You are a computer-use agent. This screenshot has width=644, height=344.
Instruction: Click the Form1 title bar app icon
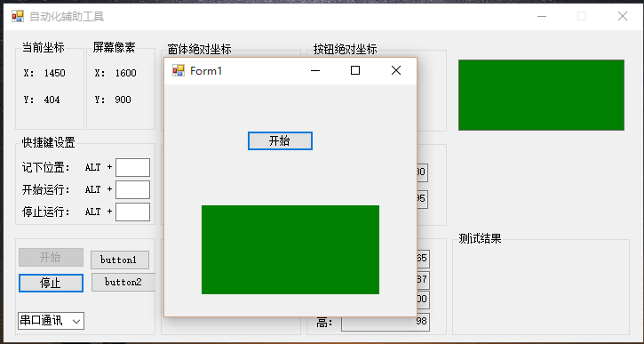coord(179,71)
